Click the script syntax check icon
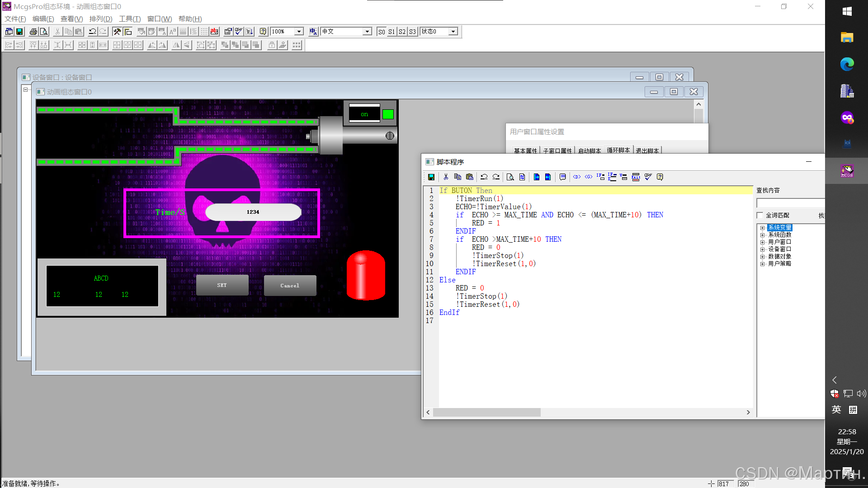 [648, 177]
